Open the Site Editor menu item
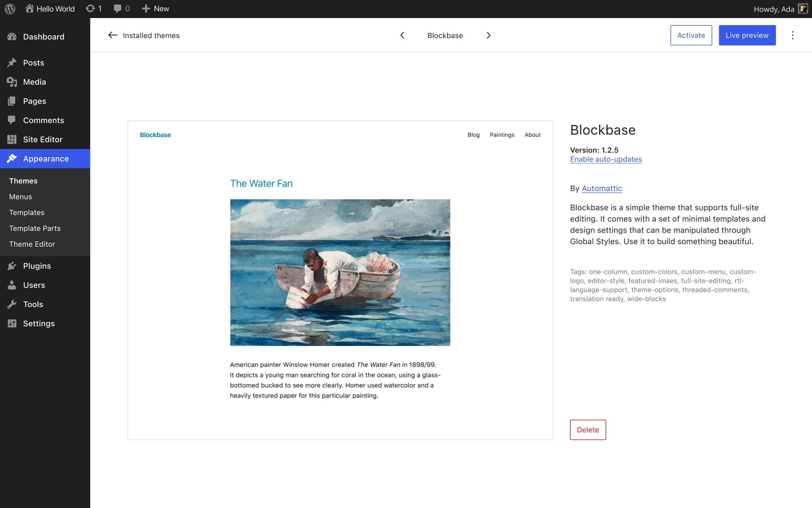 (x=45, y=139)
